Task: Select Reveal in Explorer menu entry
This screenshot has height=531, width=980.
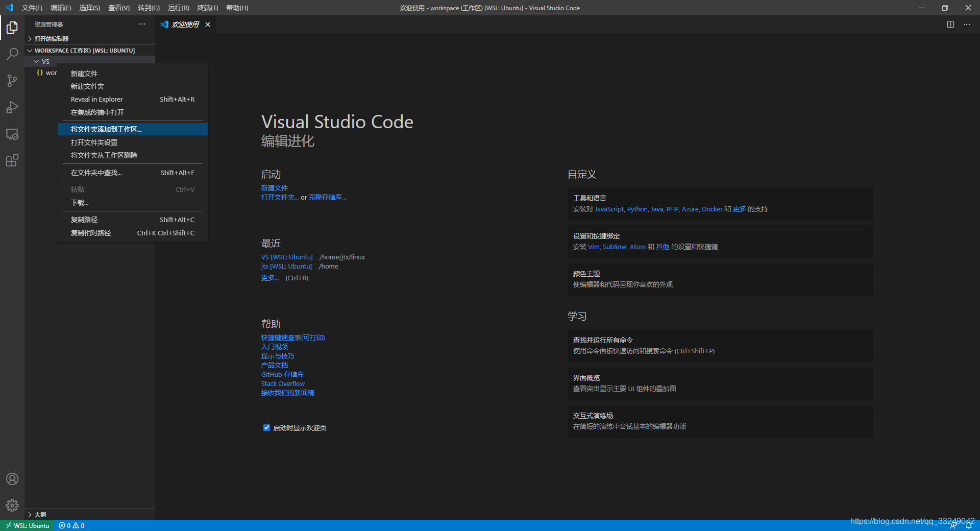Action: click(x=133, y=100)
